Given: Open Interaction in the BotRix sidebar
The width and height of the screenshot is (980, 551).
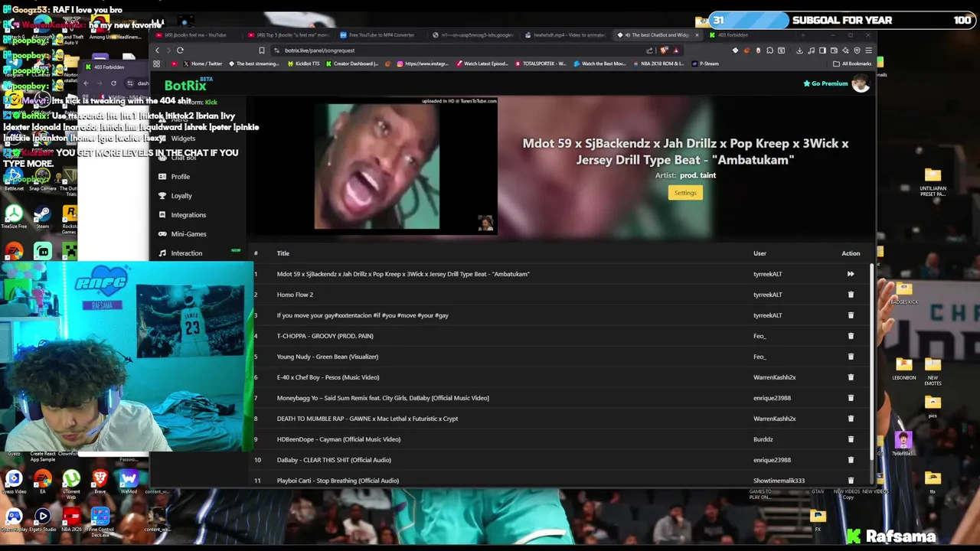Looking at the screenshot, I should tap(187, 253).
